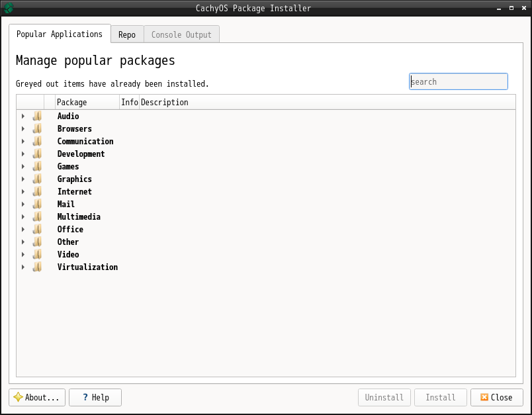
Task: Expand the Internet category arrow
Action: pos(23,191)
